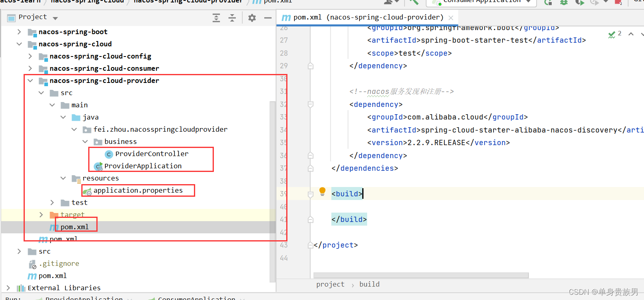Collapse the business package
This screenshot has height=300, width=644.
tap(85, 141)
